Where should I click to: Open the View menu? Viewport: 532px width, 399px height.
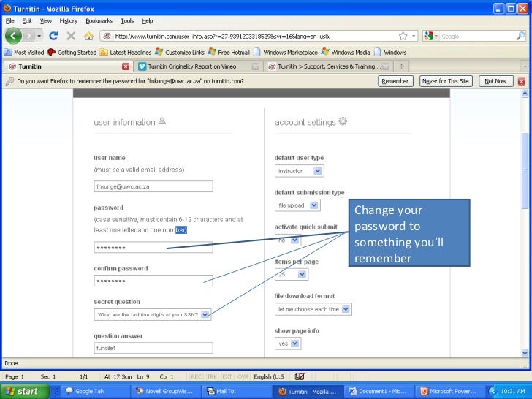(x=46, y=20)
